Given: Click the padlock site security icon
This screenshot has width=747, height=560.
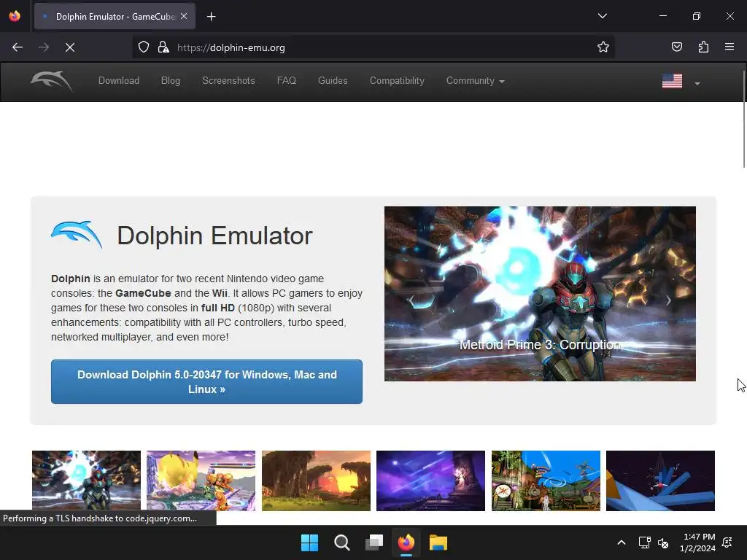Looking at the screenshot, I should pos(163,47).
